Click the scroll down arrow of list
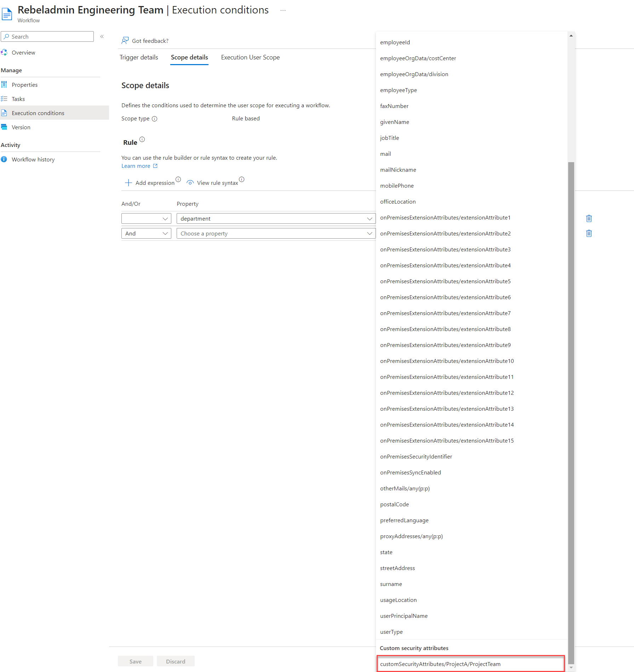Screen dimensions: 634x672 click(571, 668)
